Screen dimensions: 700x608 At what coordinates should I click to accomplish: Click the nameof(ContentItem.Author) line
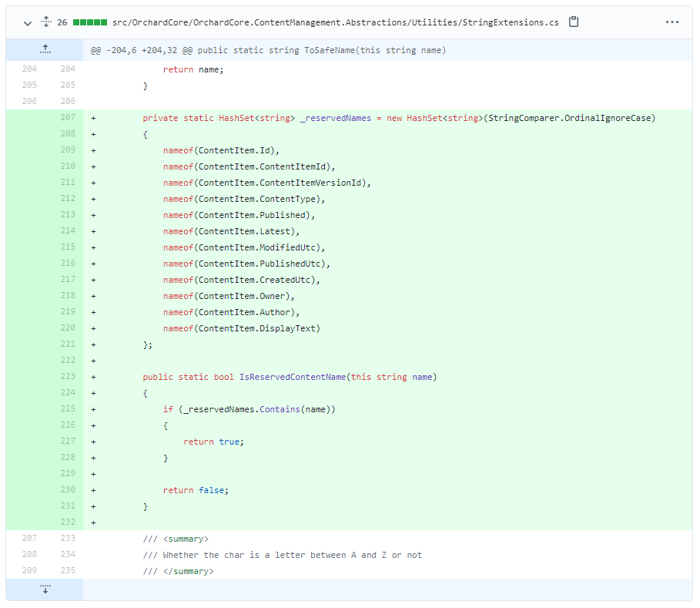click(231, 312)
